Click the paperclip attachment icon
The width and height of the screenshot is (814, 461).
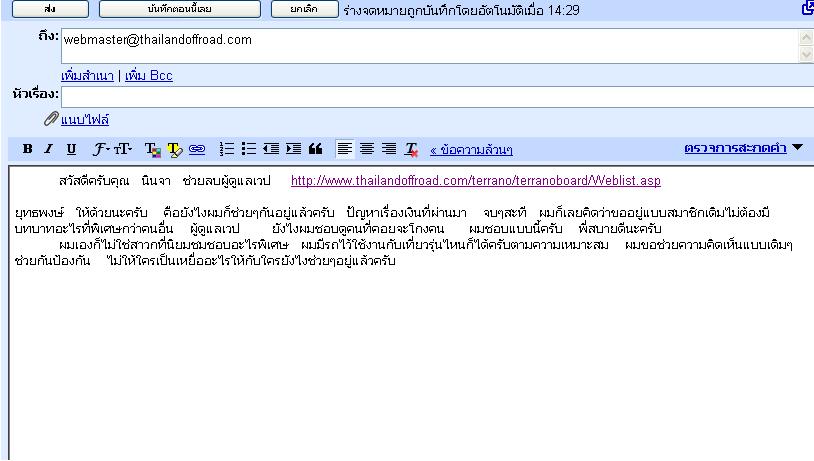click(50, 119)
